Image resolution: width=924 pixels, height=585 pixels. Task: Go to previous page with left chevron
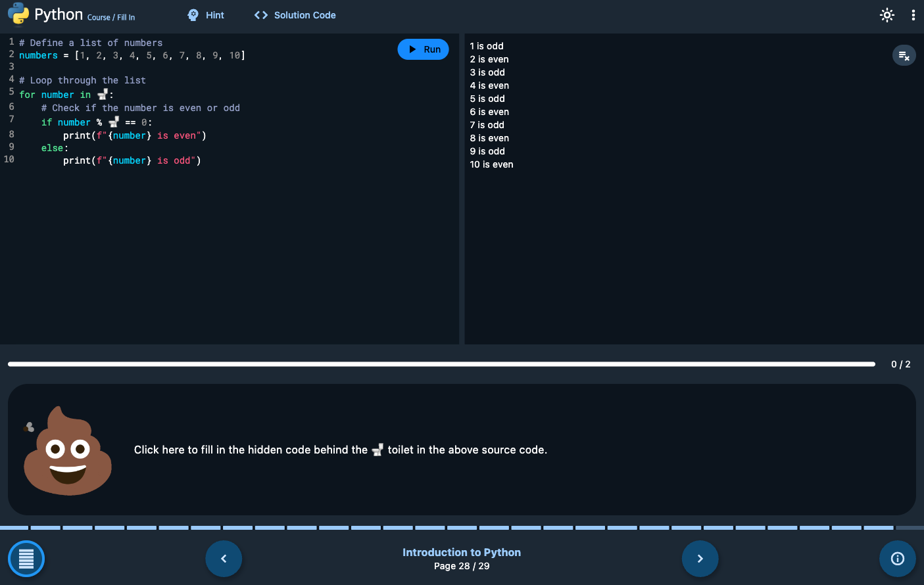click(224, 558)
